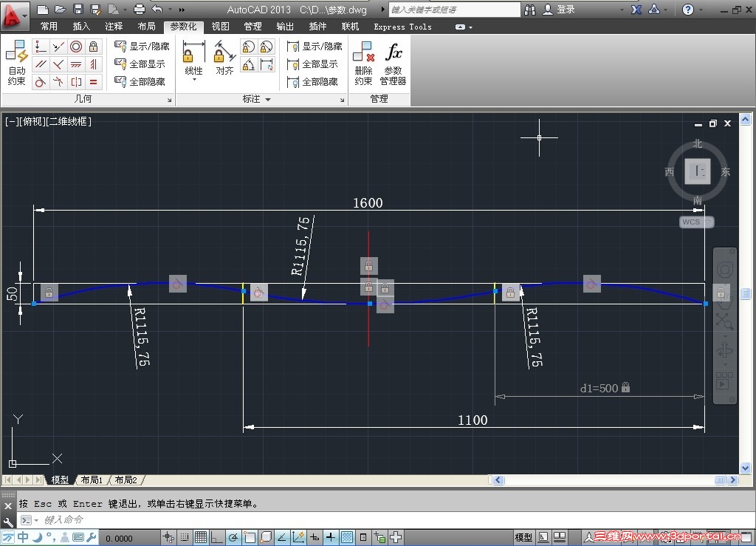Select the Concentric constraint icon
The width and height of the screenshot is (756, 546).
pyautogui.click(x=76, y=47)
